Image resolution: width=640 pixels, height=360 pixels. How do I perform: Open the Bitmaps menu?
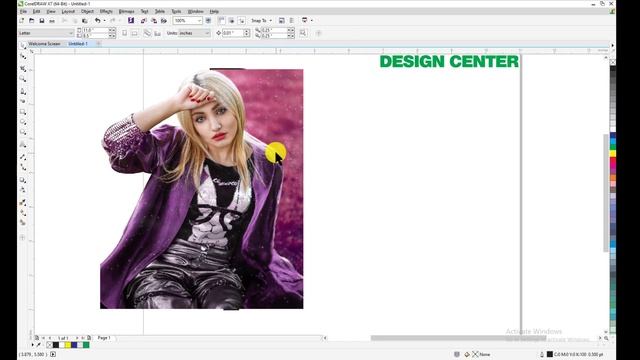(126, 11)
